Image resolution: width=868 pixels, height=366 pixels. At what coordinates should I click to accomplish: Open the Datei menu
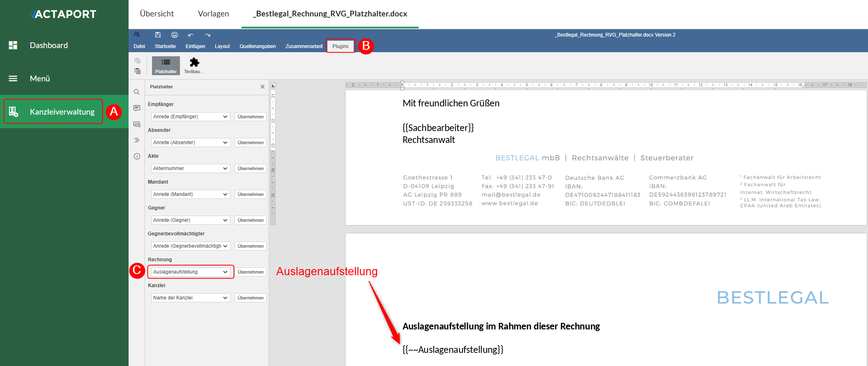tap(139, 46)
